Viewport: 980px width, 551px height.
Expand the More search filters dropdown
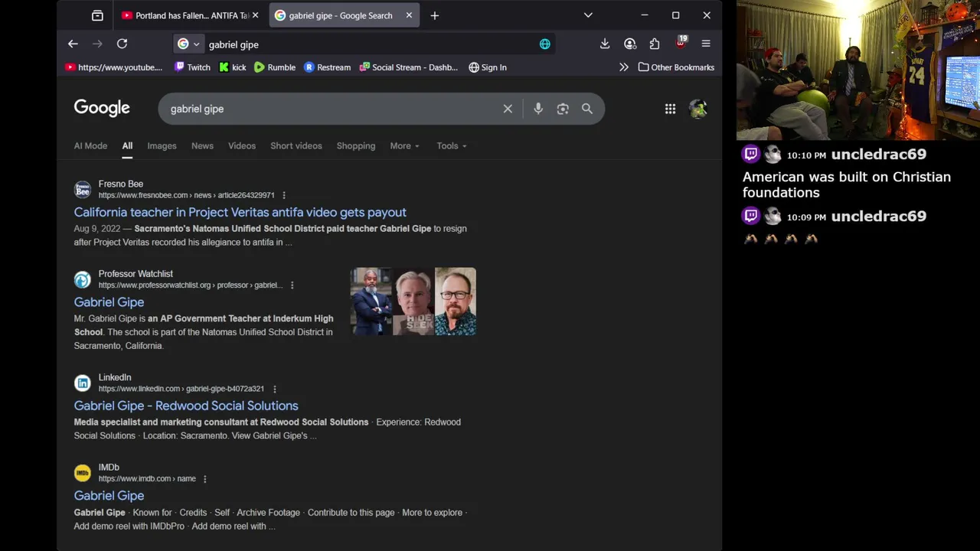[x=404, y=146]
